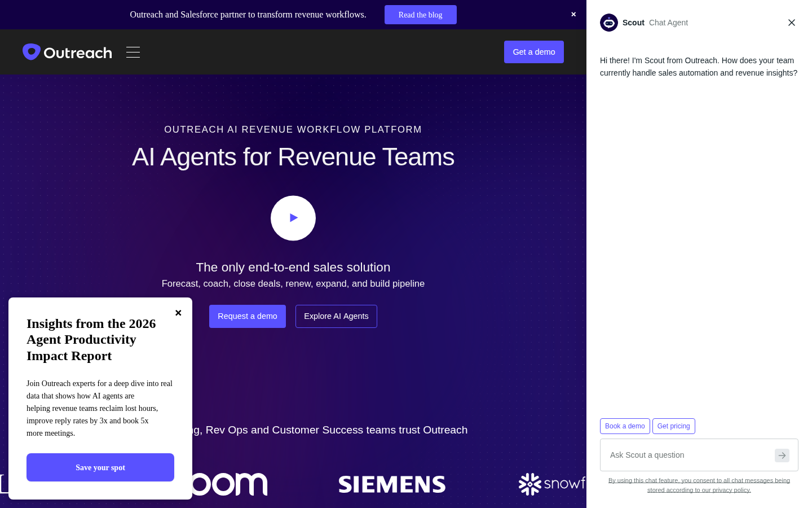The width and height of the screenshot is (812, 508).
Task: Select Book a demo chat suggestion
Action: click(625, 426)
